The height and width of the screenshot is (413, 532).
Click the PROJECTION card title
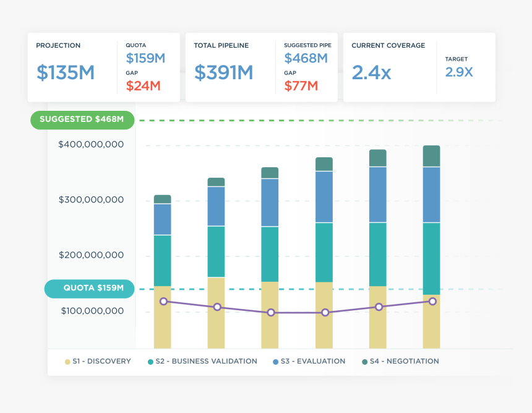[x=58, y=46]
